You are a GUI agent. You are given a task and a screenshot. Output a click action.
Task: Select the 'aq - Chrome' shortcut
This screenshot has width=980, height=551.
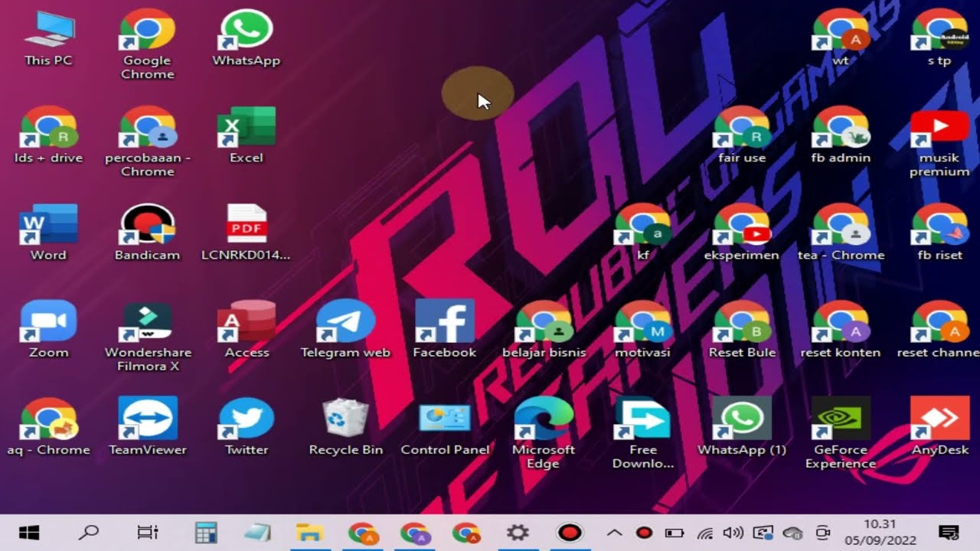tap(48, 427)
